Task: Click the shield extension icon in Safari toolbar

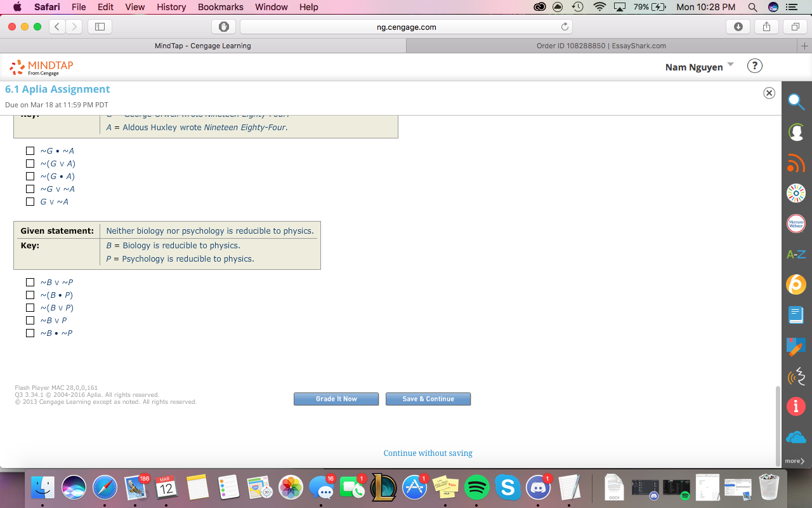Action: pyautogui.click(x=223, y=27)
